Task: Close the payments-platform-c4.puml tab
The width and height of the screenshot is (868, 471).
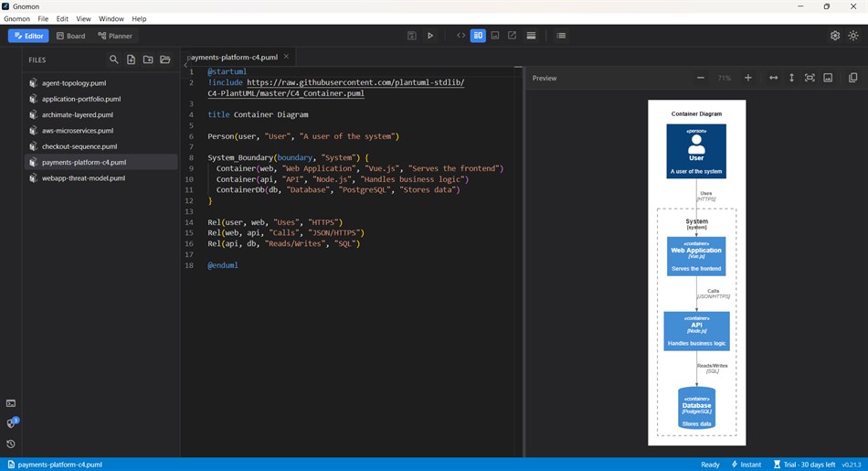Action: click(x=286, y=57)
